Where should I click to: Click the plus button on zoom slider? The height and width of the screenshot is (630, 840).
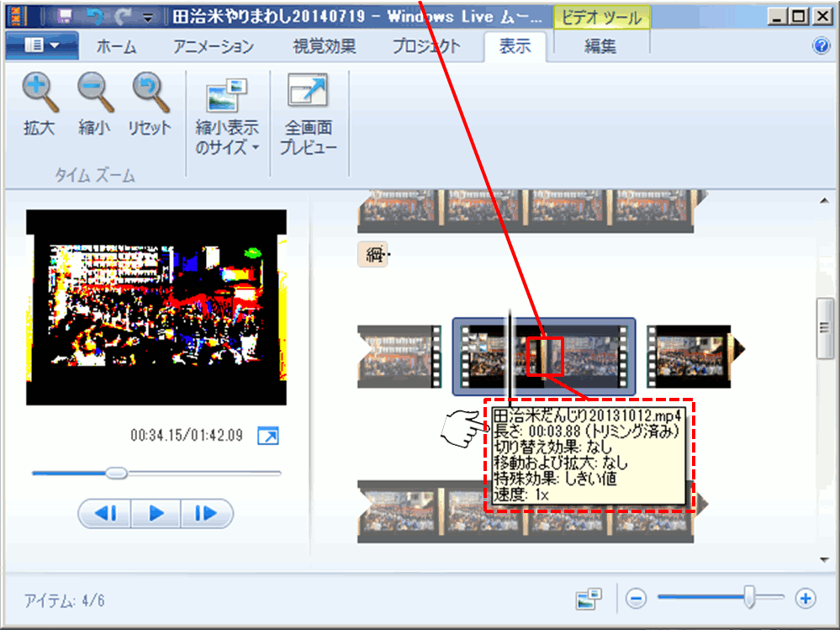[x=806, y=599]
